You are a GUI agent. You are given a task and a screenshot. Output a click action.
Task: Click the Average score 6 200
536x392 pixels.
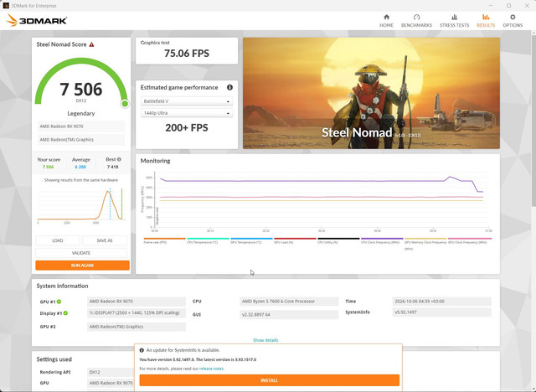click(80, 167)
